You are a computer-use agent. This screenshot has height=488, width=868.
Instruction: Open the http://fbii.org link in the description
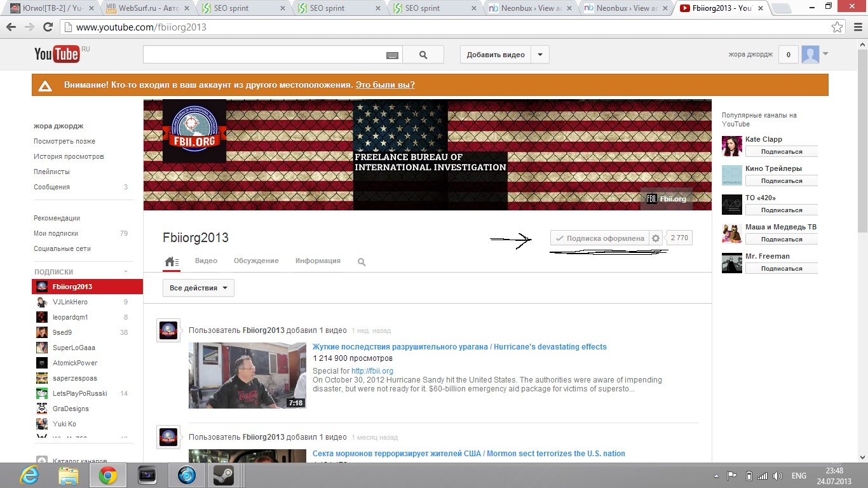[372, 371]
